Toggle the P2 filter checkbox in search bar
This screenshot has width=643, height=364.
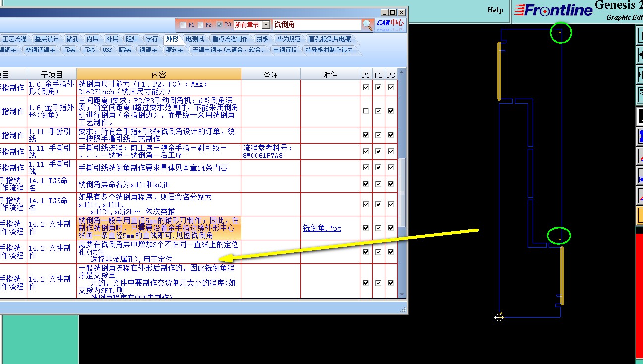200,24
